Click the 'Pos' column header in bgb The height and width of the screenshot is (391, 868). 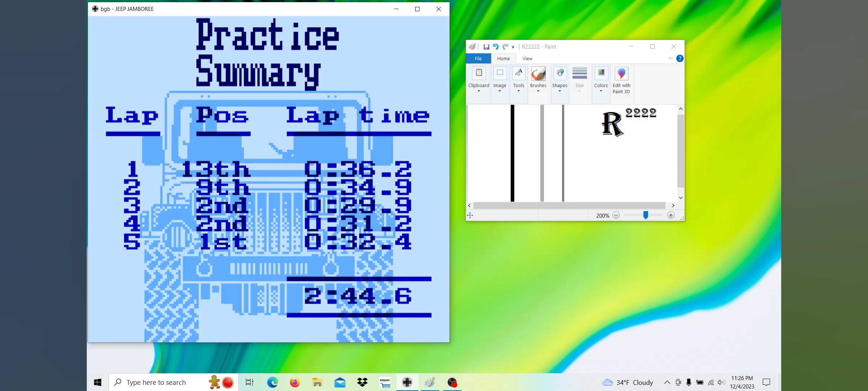222,116
